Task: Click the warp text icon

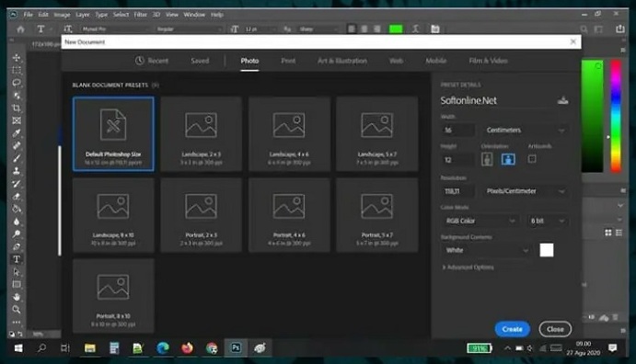Action: 415,28
